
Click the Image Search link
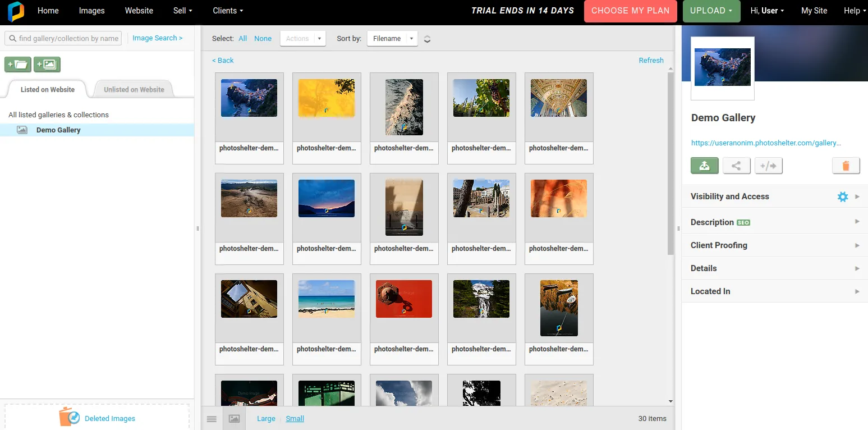(158, 38)
